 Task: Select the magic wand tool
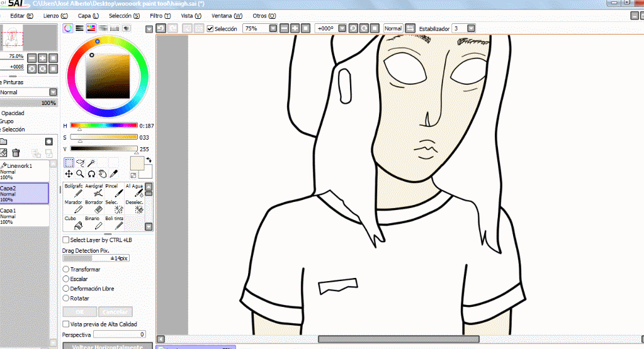91,163
